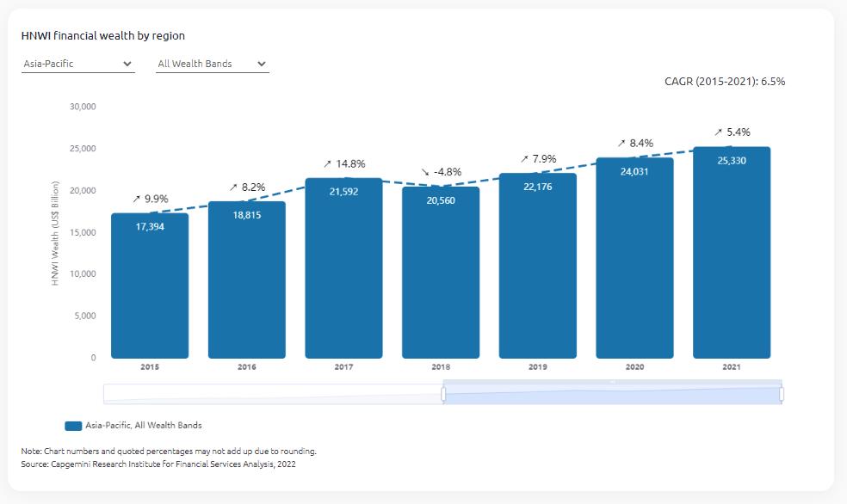Click the right handle of range slider
This screenshot has height=504, width=847.
[782, 394]
